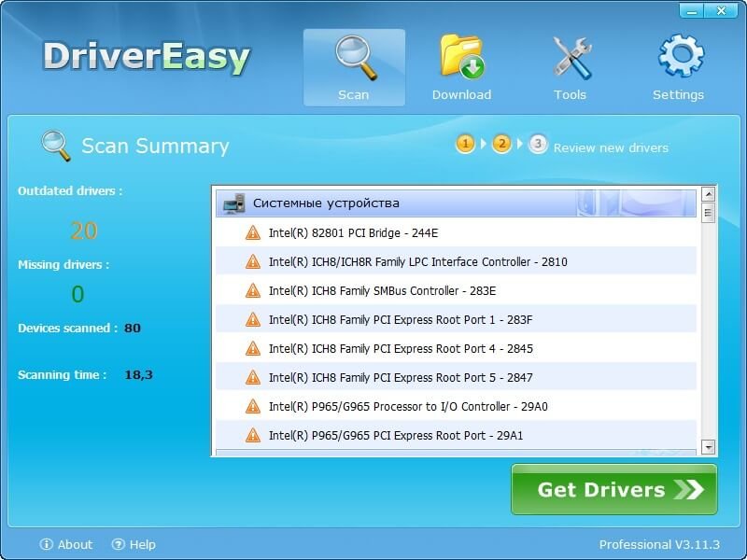Go to step 1 circle indicator
This screenshot has width=747, height=560.
(x=465, y=144)
